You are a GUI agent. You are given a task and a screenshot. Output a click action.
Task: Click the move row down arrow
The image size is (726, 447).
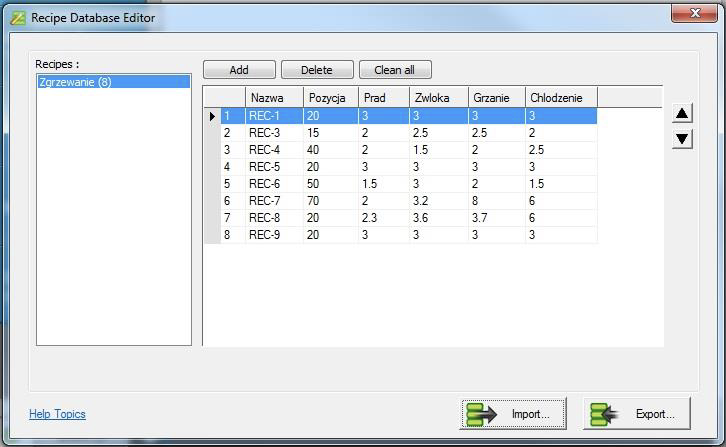(682, 139)
